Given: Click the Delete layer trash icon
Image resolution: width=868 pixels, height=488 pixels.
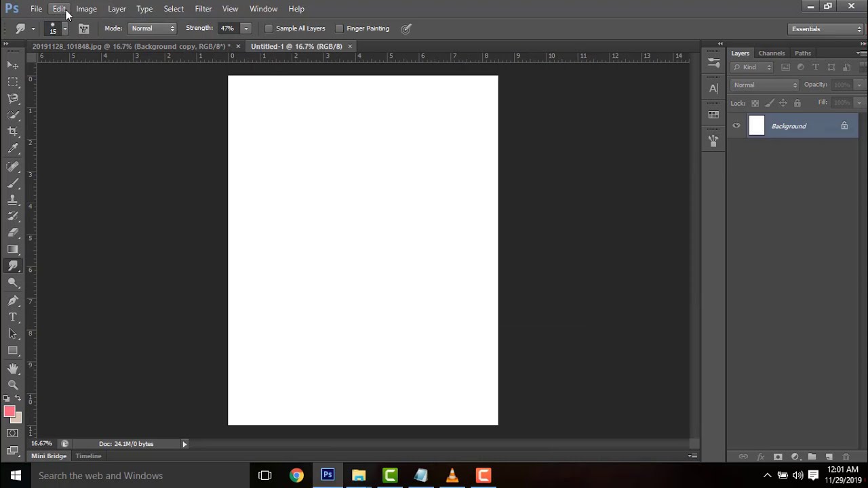Looking at the screenshot, I should click(846, 457).
